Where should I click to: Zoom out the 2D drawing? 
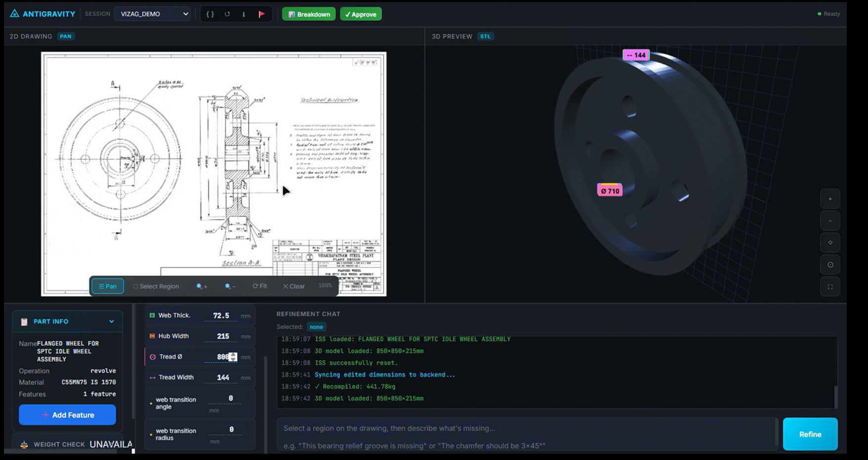pyautogui.click(x=230, y=287)
